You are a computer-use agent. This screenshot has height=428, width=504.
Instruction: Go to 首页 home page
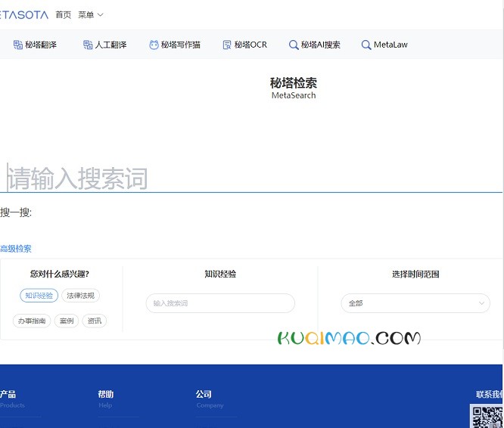pyautogui.click(x=64, y=15)
